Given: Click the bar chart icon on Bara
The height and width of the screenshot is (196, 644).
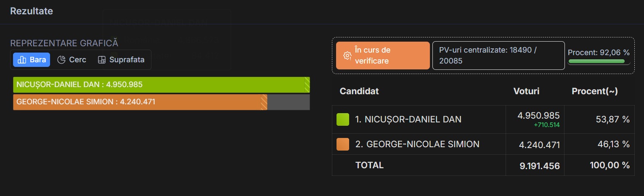Looking at the screenshot, I should (22, 60).
